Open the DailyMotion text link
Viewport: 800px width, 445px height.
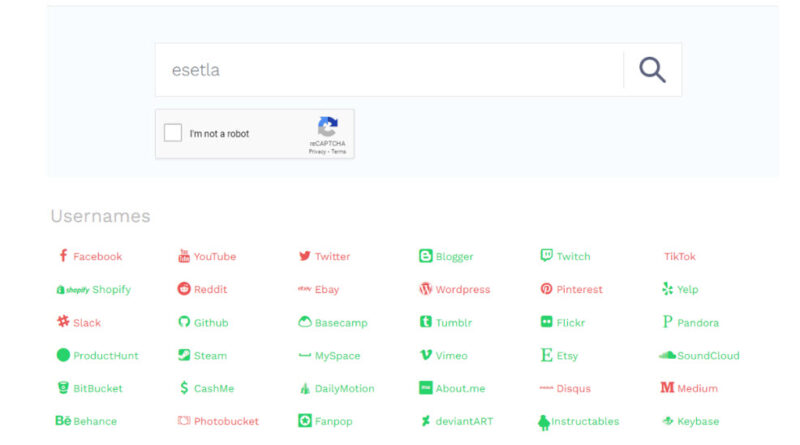[344, 388]
